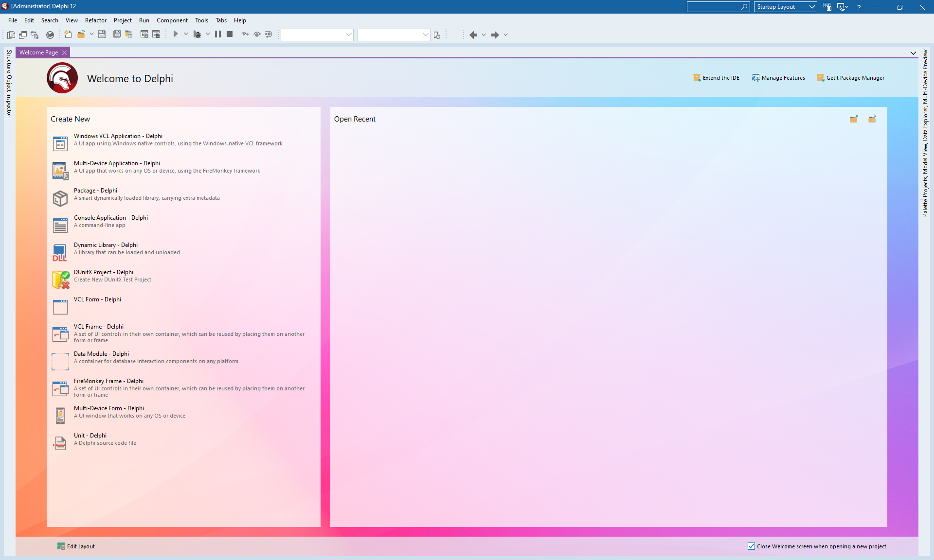
Task: Toggle Close Welcome screen checkbox
Action: tap(752, 546)
